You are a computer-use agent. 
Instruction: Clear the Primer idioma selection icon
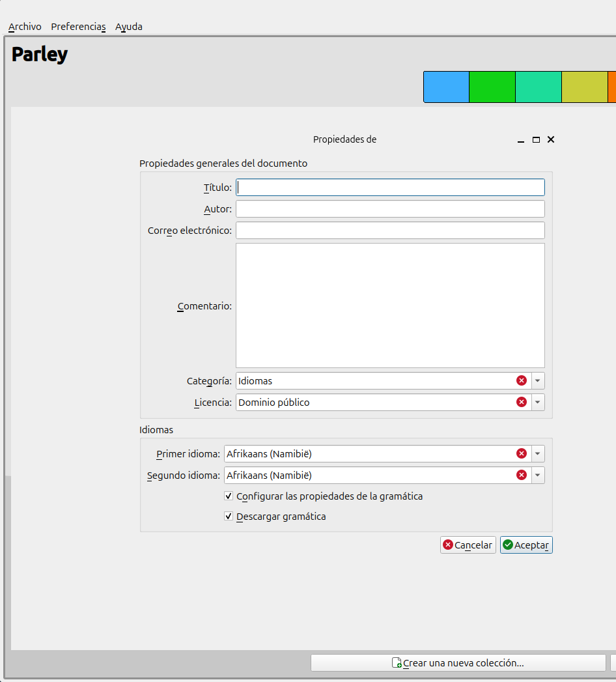pyautogui.click(x=521, y=454)
